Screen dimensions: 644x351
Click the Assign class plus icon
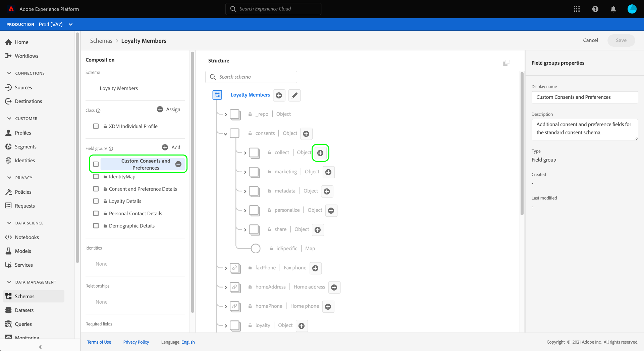tap(160, 109)
